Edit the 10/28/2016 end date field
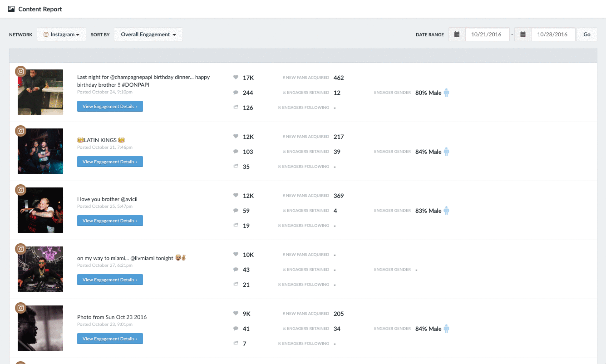 click(x=553, y=34)
